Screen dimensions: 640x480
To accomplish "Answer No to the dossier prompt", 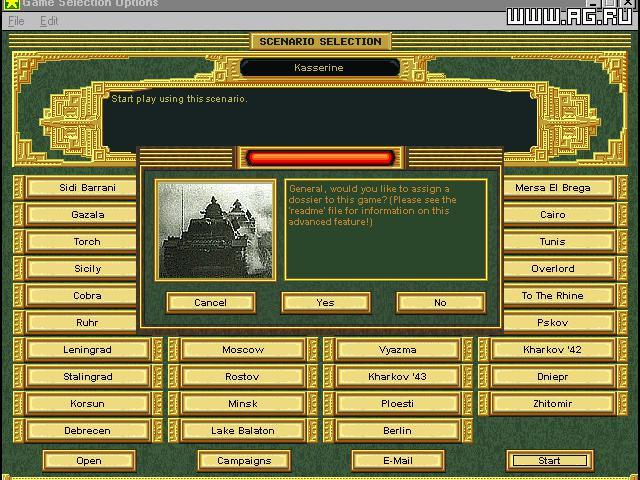I will pos(440,302).
